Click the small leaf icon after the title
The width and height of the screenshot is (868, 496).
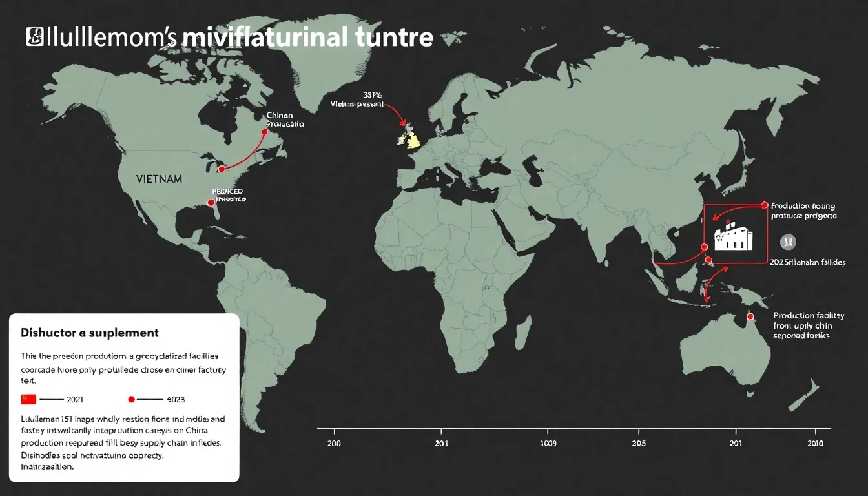click(452, 36)
